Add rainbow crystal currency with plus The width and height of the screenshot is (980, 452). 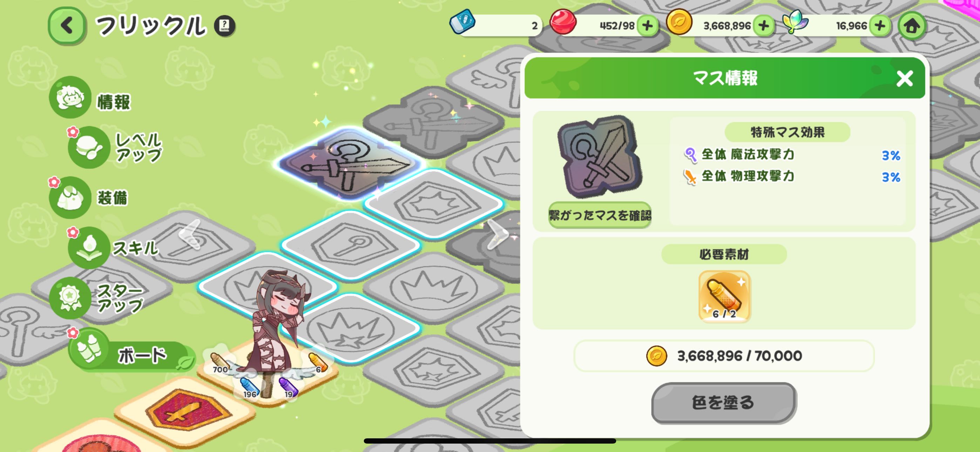click(880, 26)
